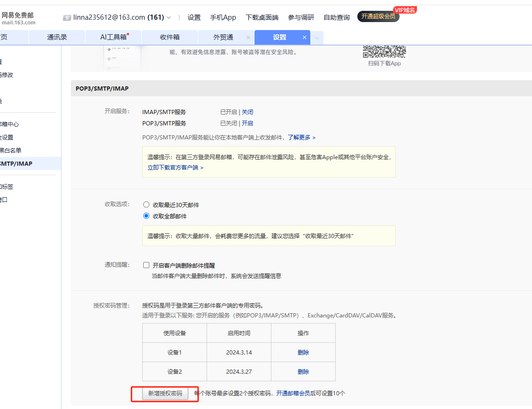Image resolution: width=532 pixels, height=409 pixels.
Task: Select 收取全部邮件 radio option
Action: pos(146,216)
